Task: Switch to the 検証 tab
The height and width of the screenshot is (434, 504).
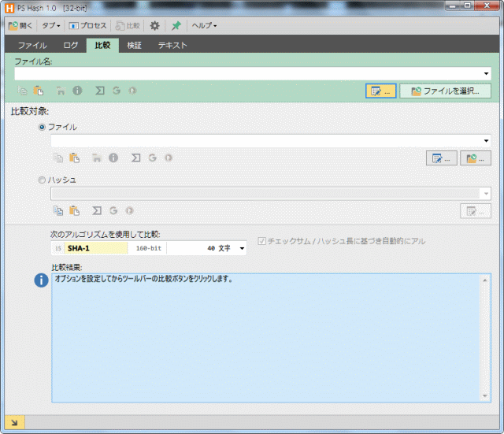Action: pyautogui.click(x=135, y=45)
